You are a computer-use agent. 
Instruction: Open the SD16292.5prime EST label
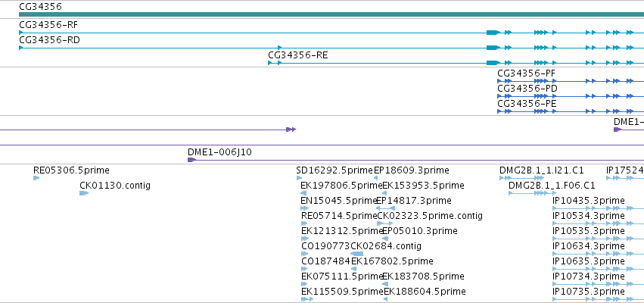click(x=334, y=170)
